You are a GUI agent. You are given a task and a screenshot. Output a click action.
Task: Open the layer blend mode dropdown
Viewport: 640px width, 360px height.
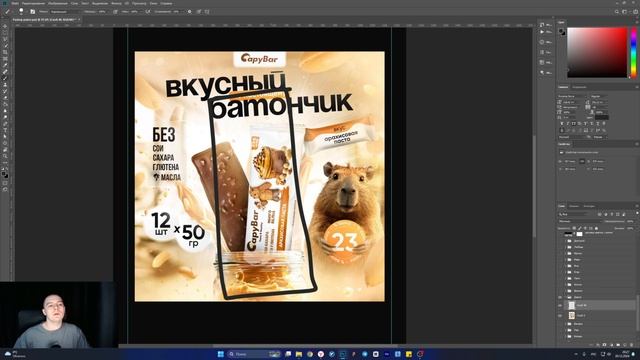click(x=580, y=221)
